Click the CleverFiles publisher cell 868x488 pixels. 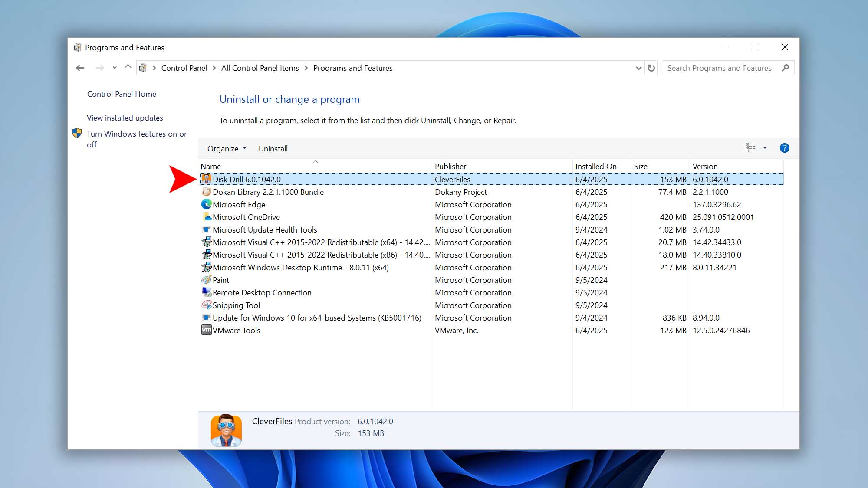coord(453,179)
